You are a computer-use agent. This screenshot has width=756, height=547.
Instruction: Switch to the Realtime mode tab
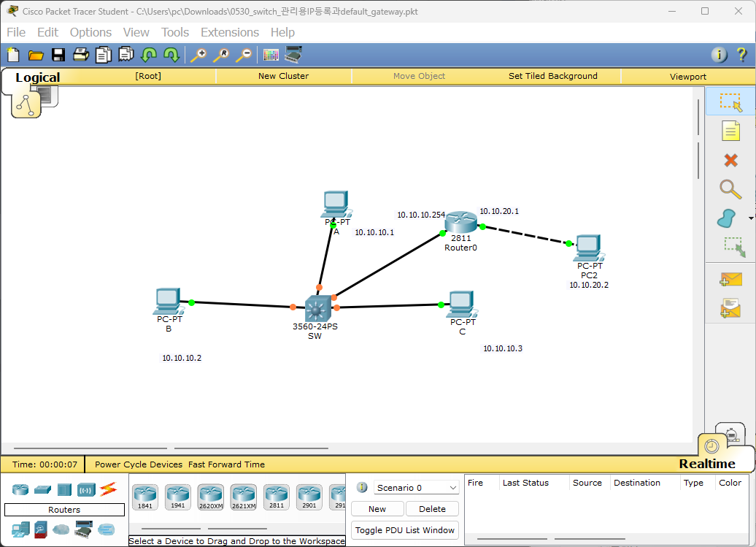707,464
